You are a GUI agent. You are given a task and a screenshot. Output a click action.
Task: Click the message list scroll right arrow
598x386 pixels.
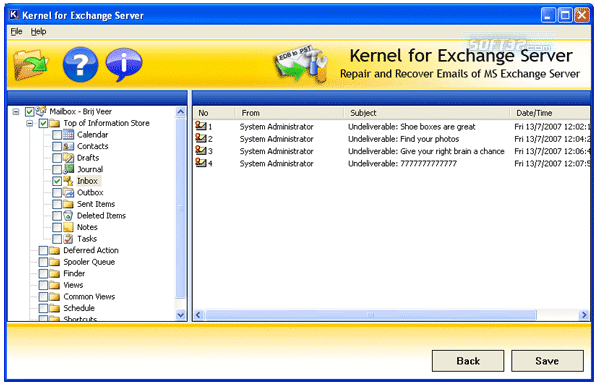click(x=584, y=315)
